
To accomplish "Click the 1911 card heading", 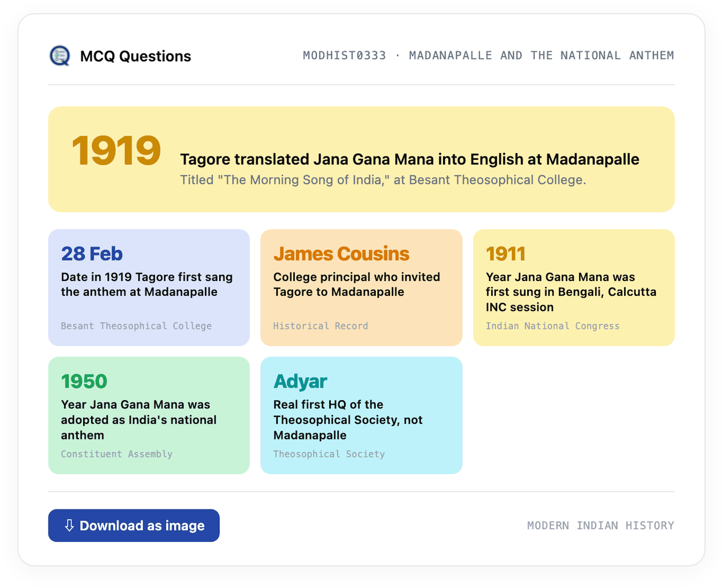I will (506, 253).
